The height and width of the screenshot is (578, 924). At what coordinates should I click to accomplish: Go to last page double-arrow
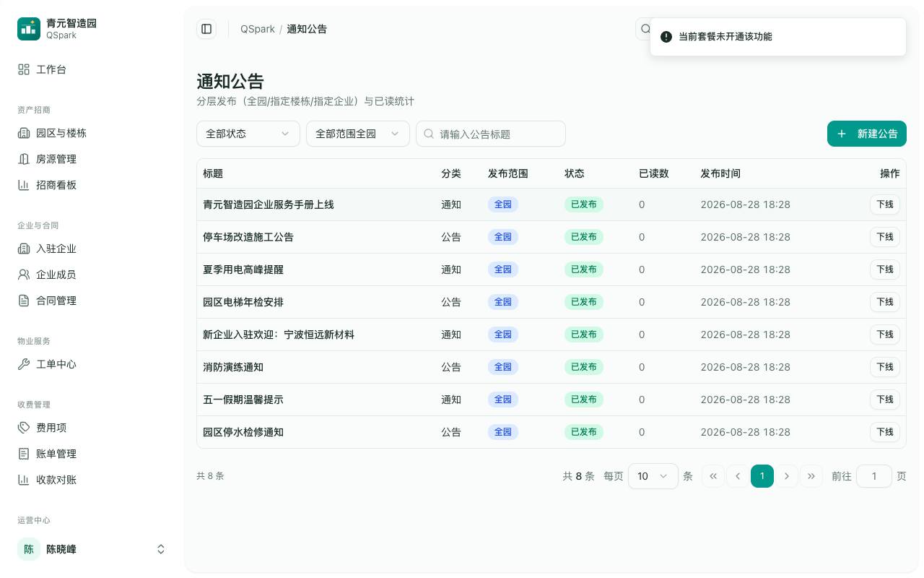coord(811,476)
